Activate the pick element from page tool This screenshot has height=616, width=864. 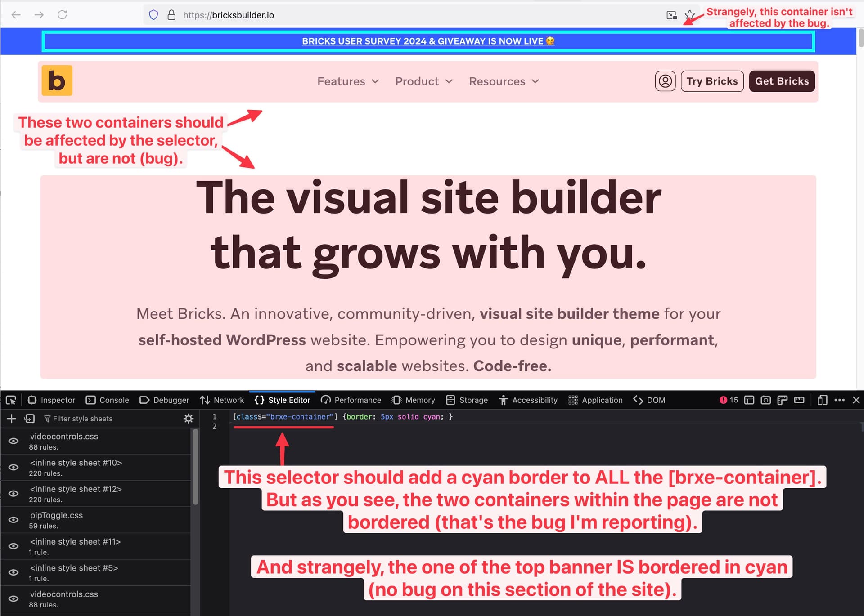click(11, 400)
